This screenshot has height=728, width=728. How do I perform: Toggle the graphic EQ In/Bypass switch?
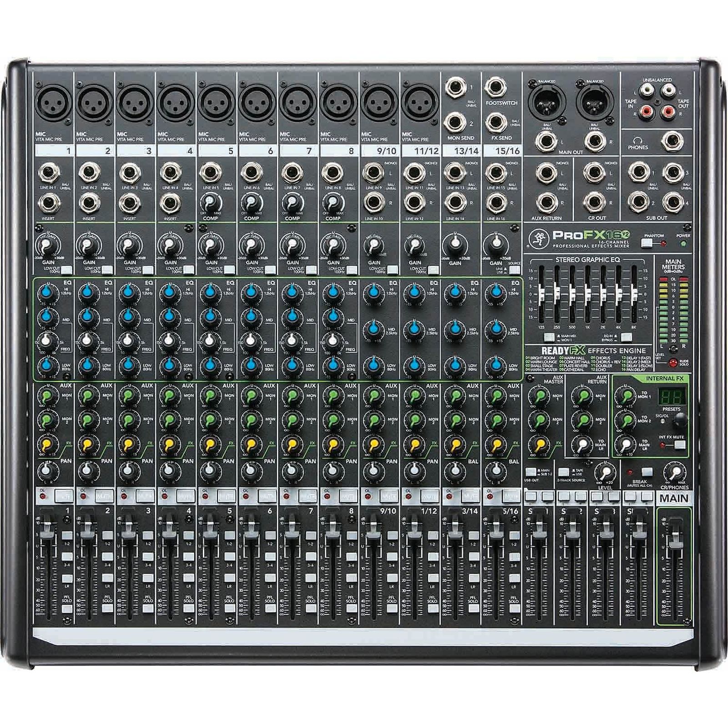[627, 337]
